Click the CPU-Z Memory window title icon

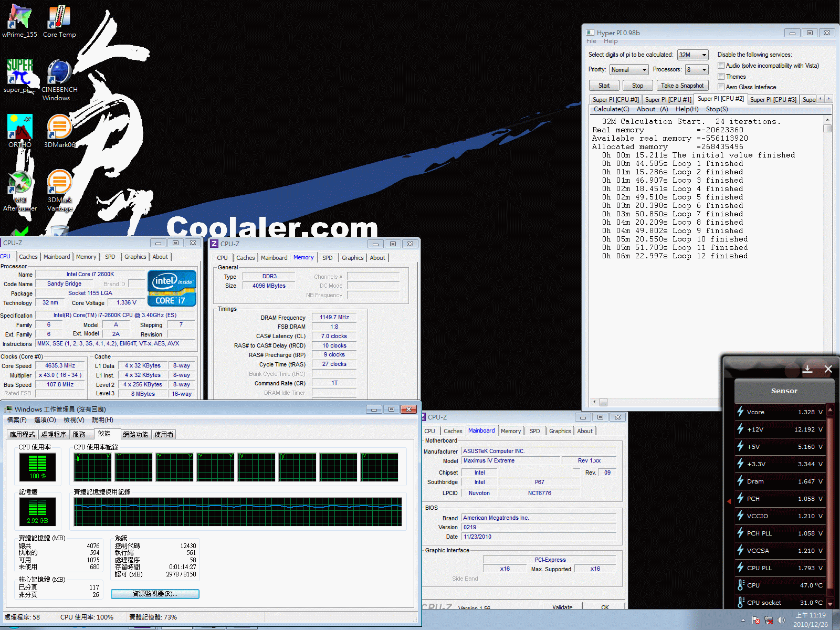tap(214, 244)
